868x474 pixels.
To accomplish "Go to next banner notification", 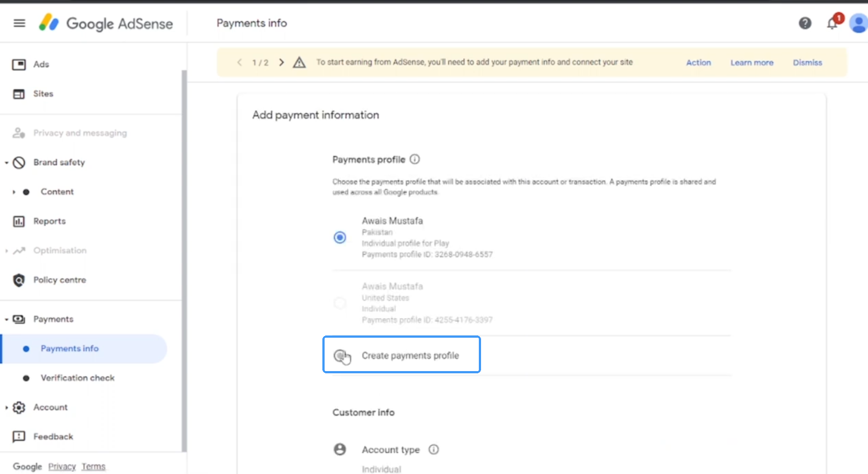I will (x=282, y=62).
